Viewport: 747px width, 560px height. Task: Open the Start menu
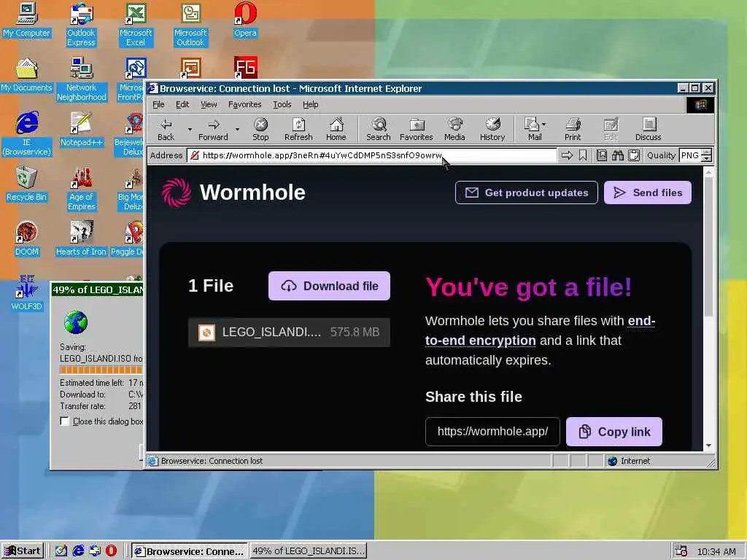23,551
